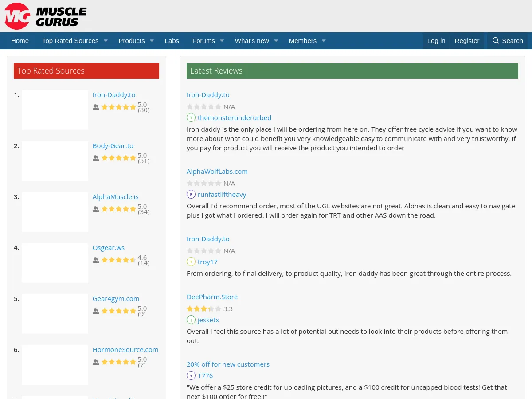This screenshot has height=399, width=532.
Task: Open the AlphaWolfLabs.com review link
Action: pyautogui.click(x=217, y=171)
